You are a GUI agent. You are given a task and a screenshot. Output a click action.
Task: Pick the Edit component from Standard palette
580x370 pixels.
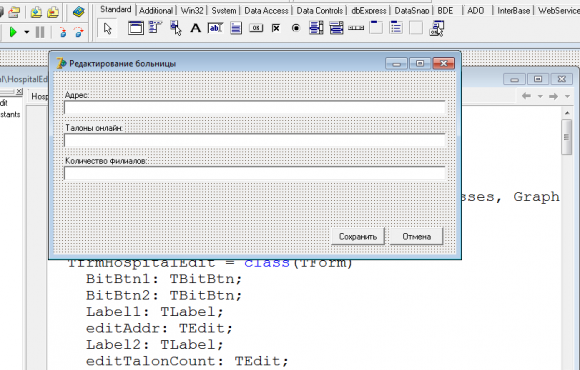[215, 28]
